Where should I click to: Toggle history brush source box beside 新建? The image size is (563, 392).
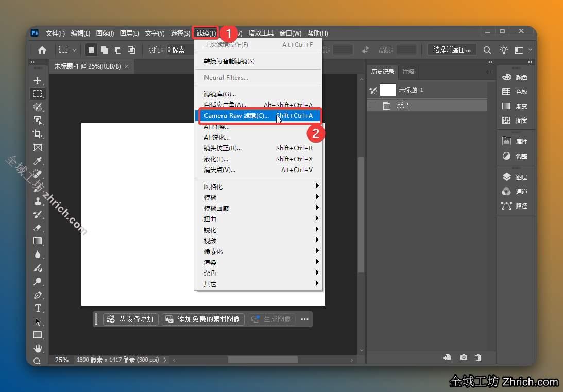[x=373, y=105]
